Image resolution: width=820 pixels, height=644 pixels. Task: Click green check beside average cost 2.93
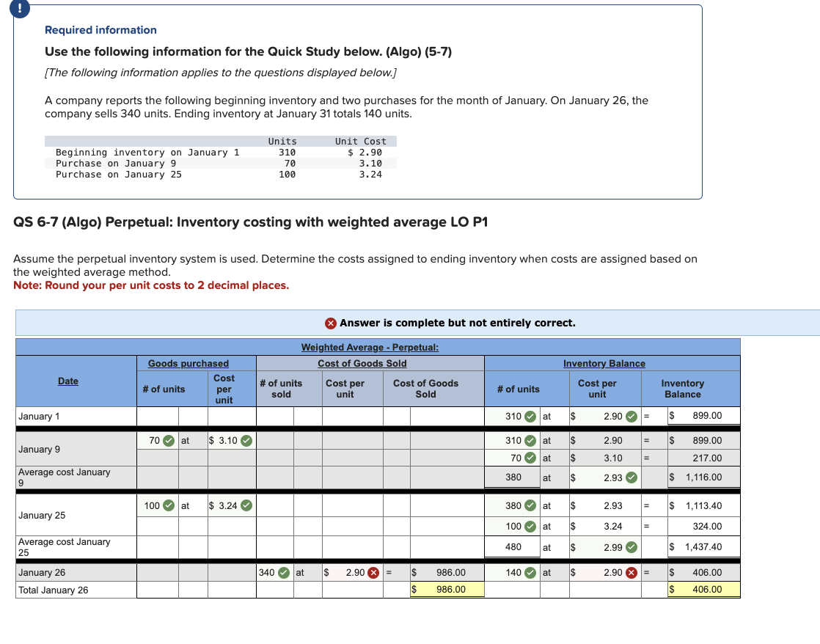(632, 477)
